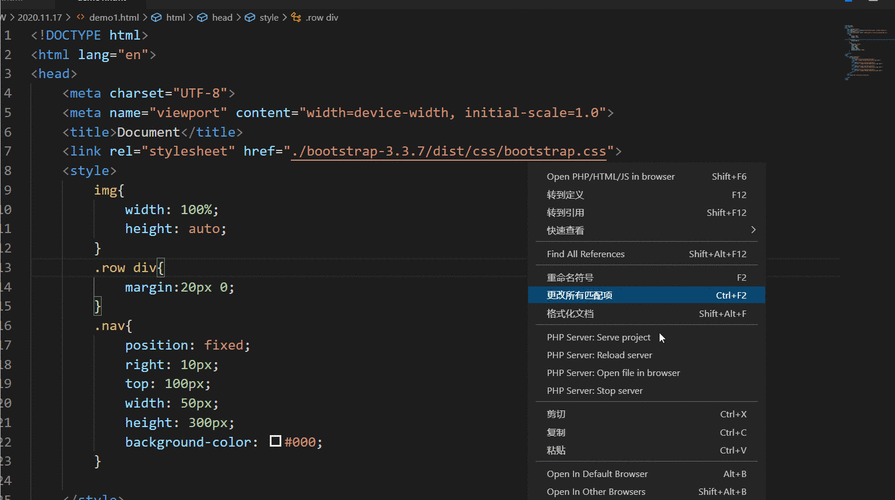
Task: Click the <head> tag on line 3
Action: pyautogui.click(x=54, y=74)
